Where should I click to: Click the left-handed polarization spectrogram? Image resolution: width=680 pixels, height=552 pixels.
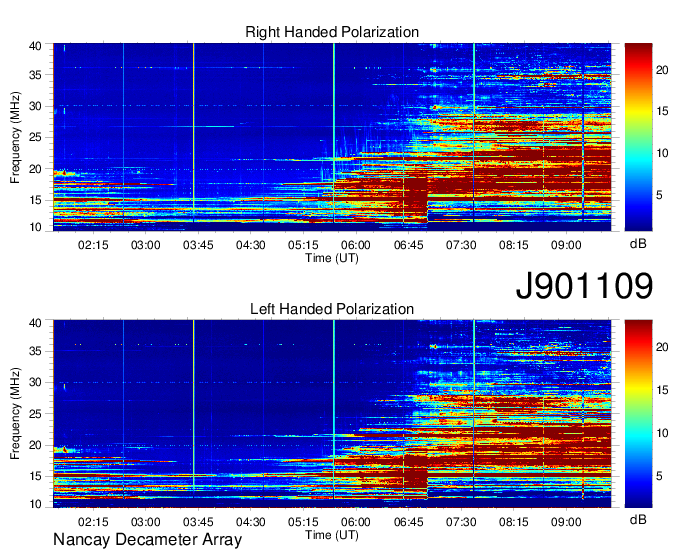pyautogui.click(x=332, y=414)
